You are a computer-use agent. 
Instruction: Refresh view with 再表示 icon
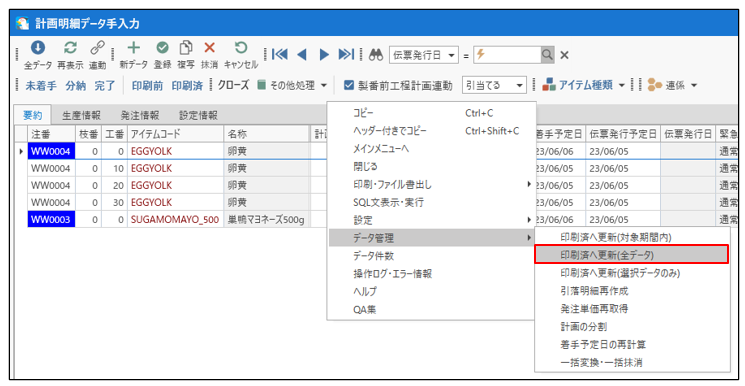[70, 48]
